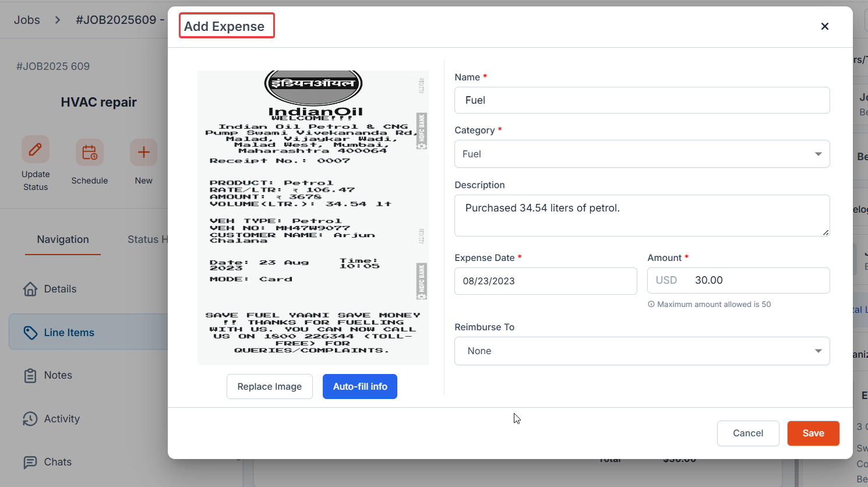Open the Category dropdown showing Fuel
Screen dimensions: 868x487
point(642,154)
